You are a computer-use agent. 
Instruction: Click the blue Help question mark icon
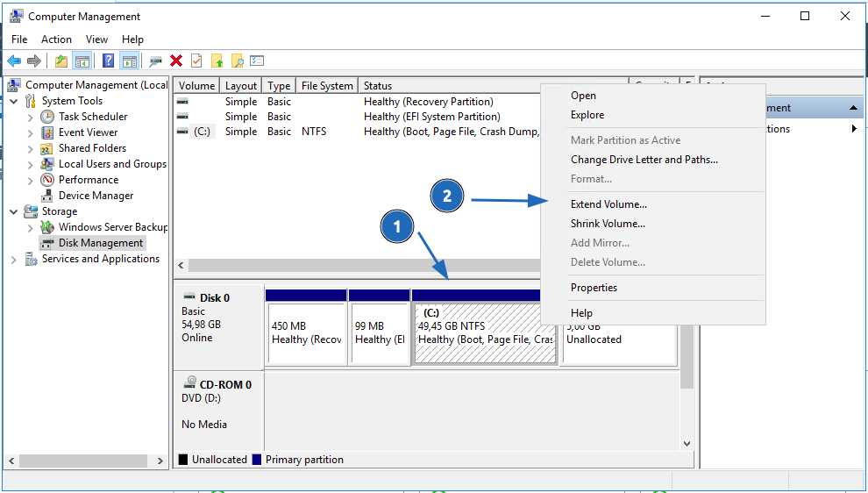pos(108,61)
